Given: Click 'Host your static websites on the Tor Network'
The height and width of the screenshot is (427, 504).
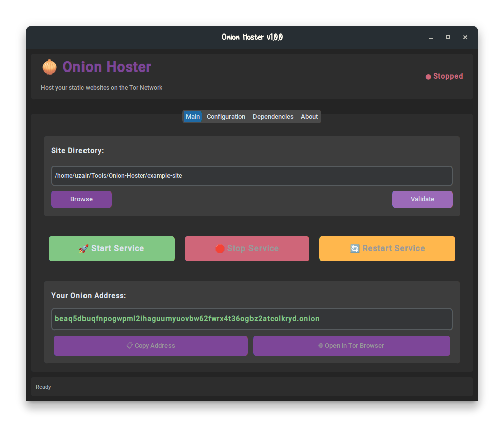Looking at the screenshot, I should point(102,88).
